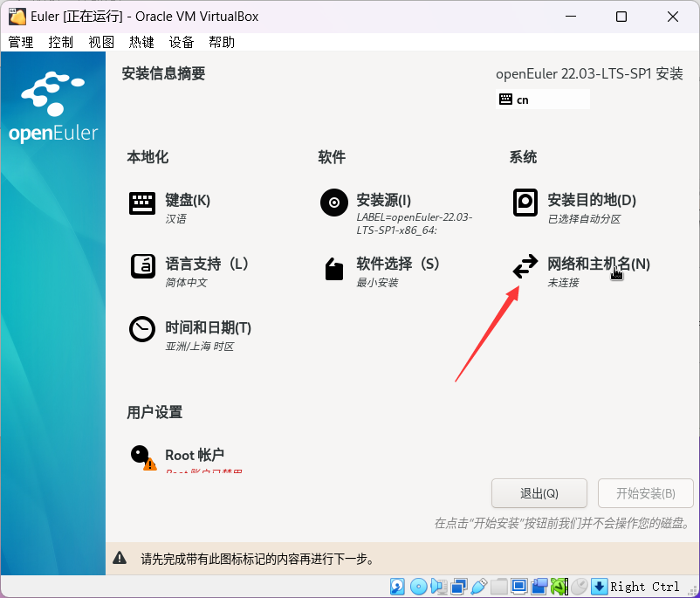The height and width of the screenshot is (598, 700).
Task: Open the 帮助 menu
Action: point(222,42)
